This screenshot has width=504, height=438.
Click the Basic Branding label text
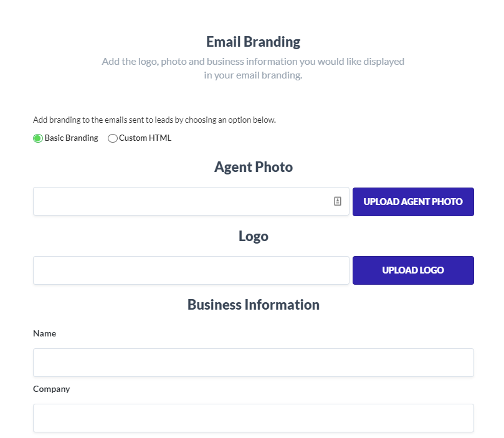pyautogui.click(x=71, y=138)
